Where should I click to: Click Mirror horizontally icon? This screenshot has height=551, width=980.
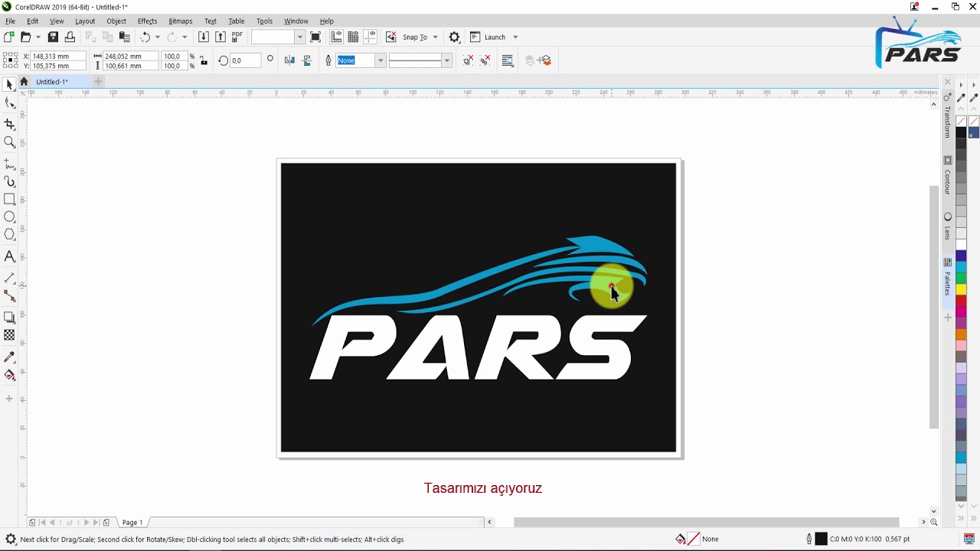click(x=289, y=60)
